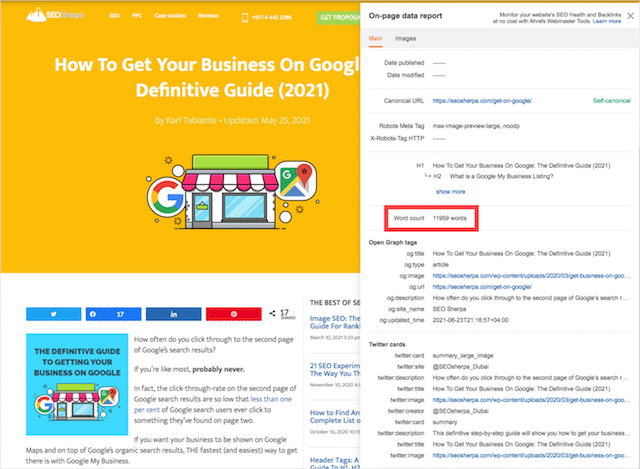Screen dimensions: 640x469
Task: Open Header Tags sidebar article link
Action: (335, 463)
